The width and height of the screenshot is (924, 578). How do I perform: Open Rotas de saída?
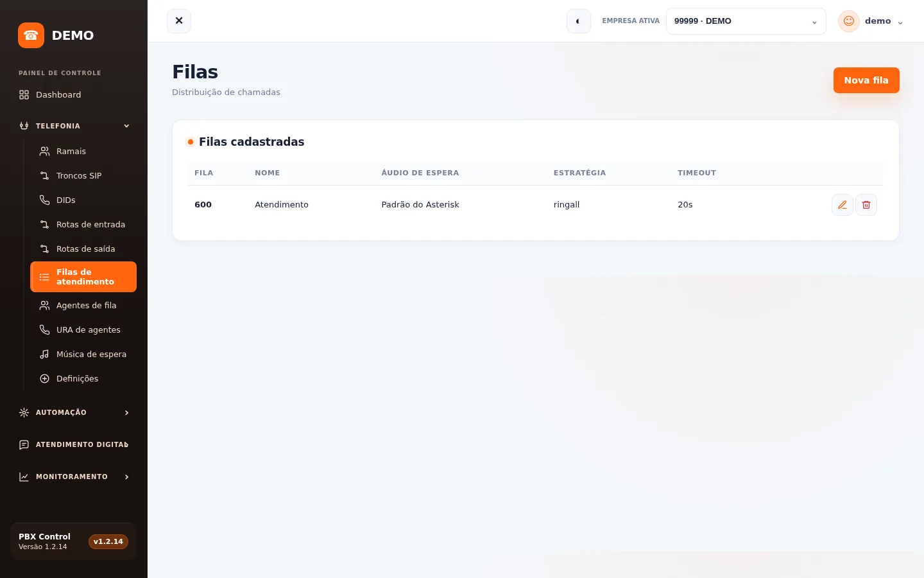[83, 249]
